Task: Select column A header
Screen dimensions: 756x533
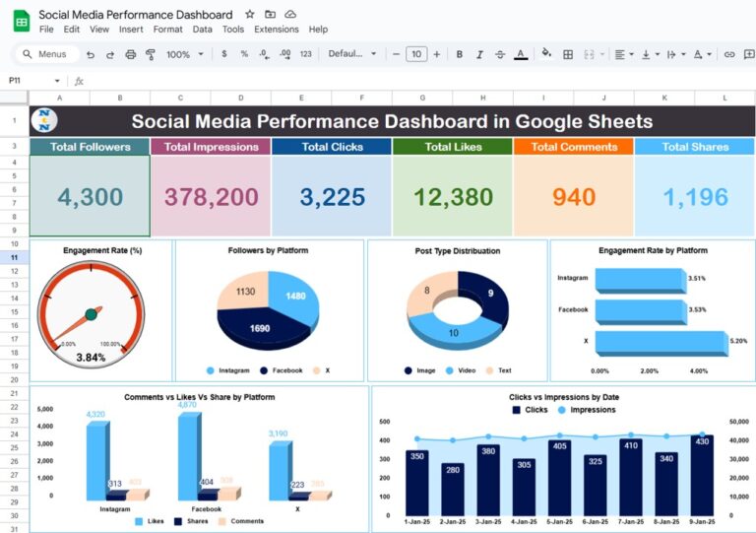Action: tap(60, 98)
